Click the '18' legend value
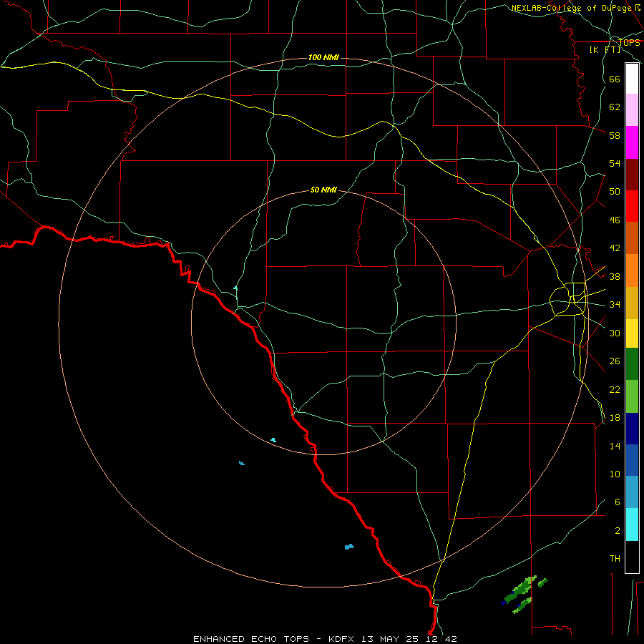Image resolution: width=644 pixels, height=644 pixels. pyautogui.click(x=615, y=418)
